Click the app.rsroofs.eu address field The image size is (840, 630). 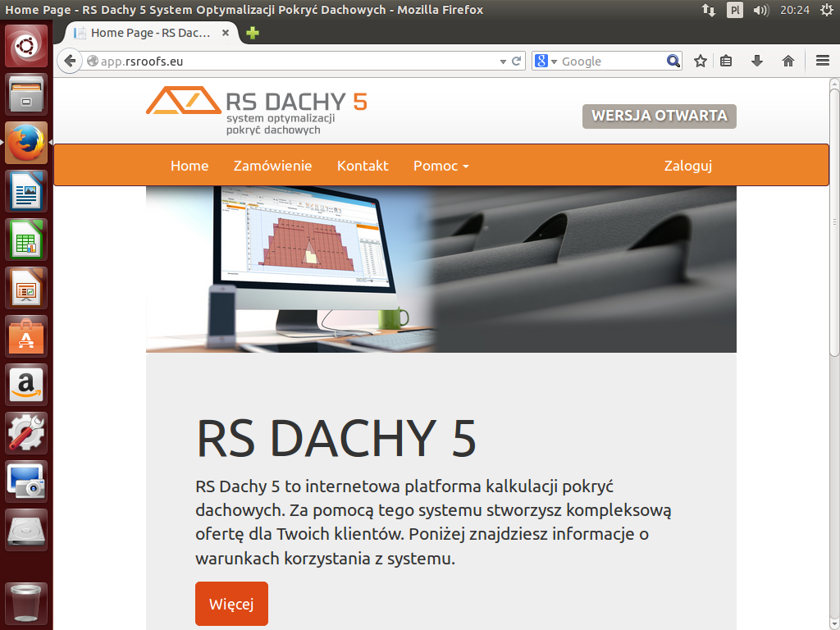click(x=295, y=62)
